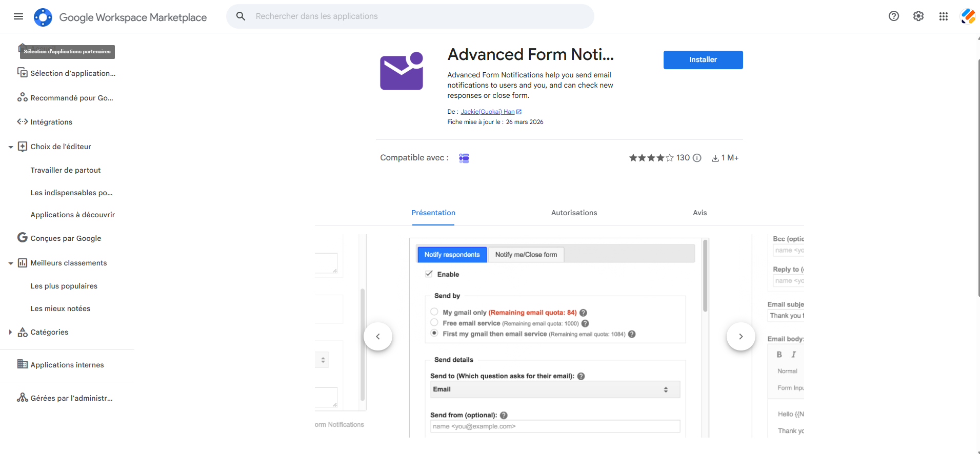Click the Gérées par l'administrateur icon
Viewport: 980px width, 454px height.
[x=23, y=397]
